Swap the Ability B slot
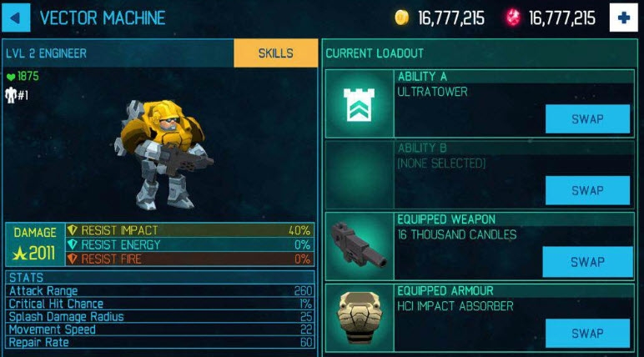644x357 pixels. pyautogui.click(x=587, y=190)
